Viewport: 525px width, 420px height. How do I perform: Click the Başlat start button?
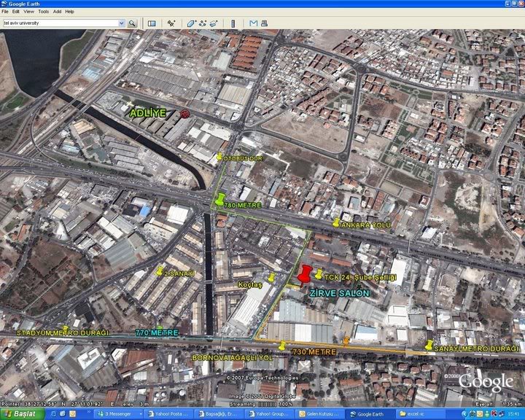point(20,414)
